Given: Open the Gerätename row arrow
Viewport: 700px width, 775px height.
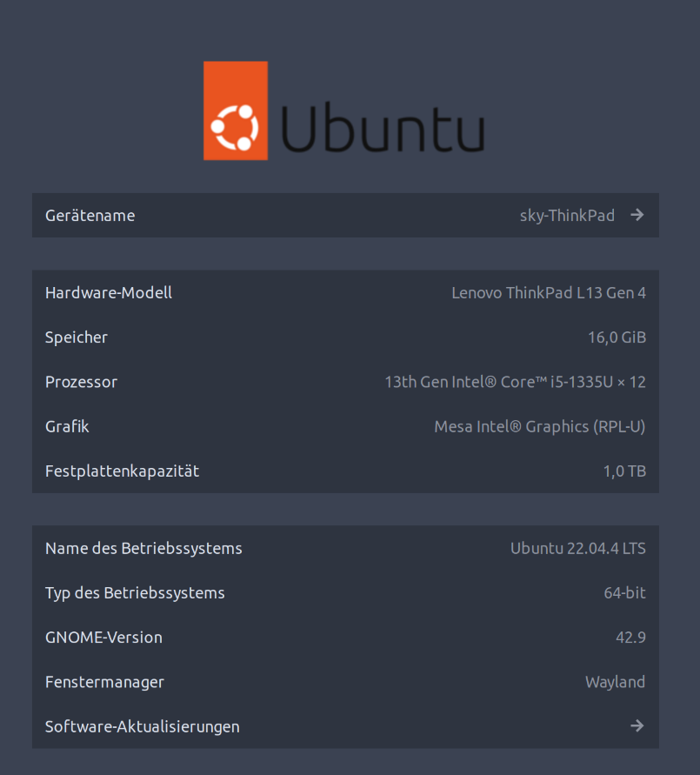Looking at the screenshot, I should coord(637,215).
